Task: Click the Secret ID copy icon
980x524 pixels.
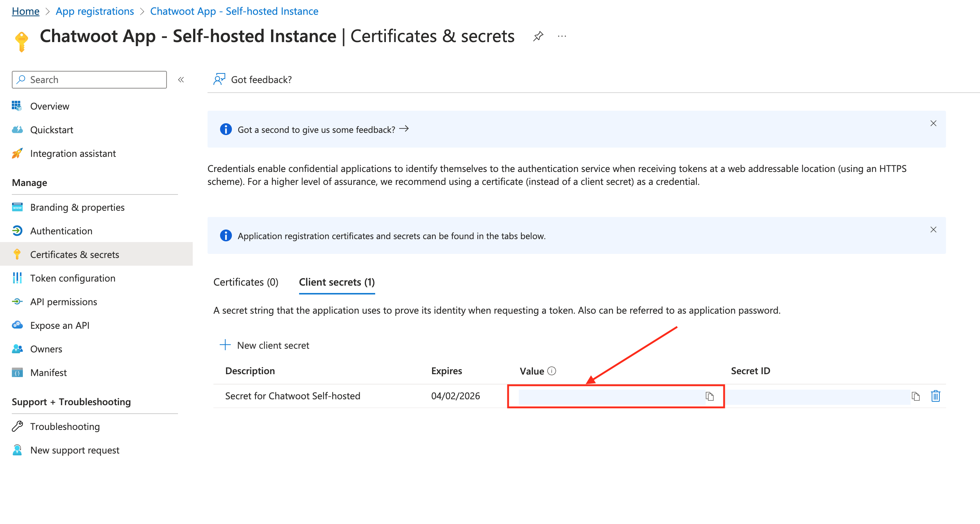Action: coord(916,396)
